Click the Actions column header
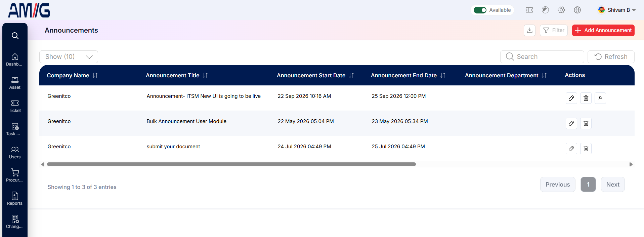 [575, 75]
